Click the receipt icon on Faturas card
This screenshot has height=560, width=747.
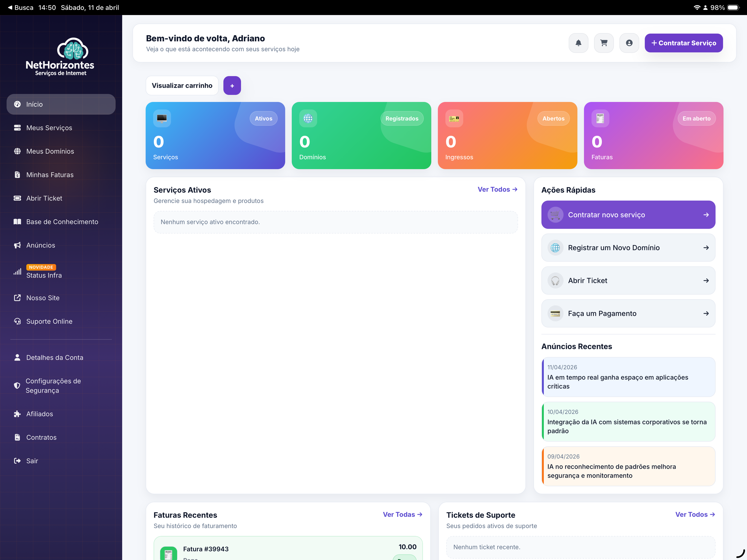(x=600, y=118)
